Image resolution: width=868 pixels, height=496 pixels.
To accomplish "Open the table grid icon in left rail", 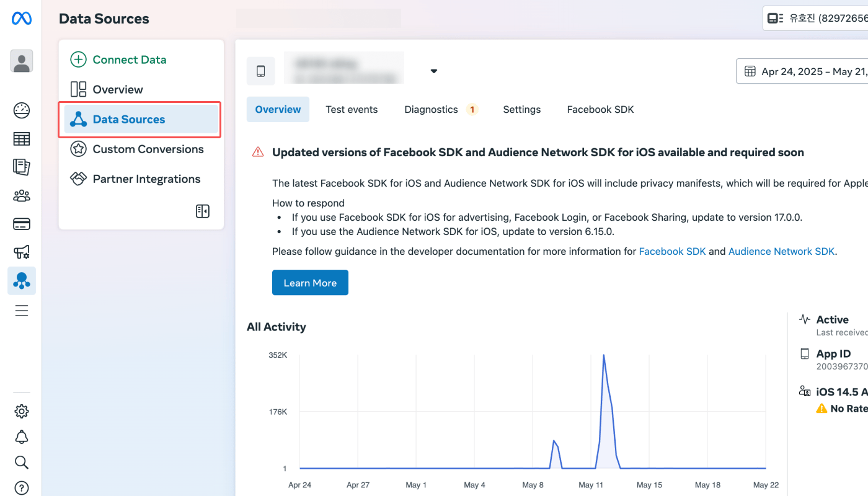I will click(22, 139).
